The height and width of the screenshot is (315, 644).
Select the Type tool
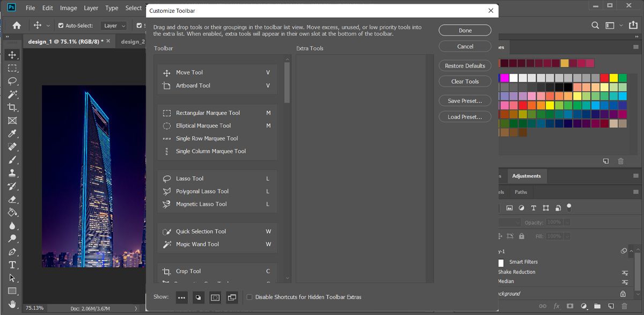(x=12, y=265)
